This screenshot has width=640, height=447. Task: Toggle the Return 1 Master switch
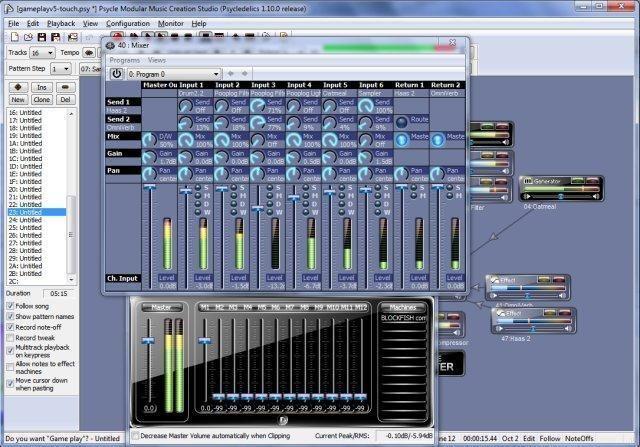tap(402, 140)
